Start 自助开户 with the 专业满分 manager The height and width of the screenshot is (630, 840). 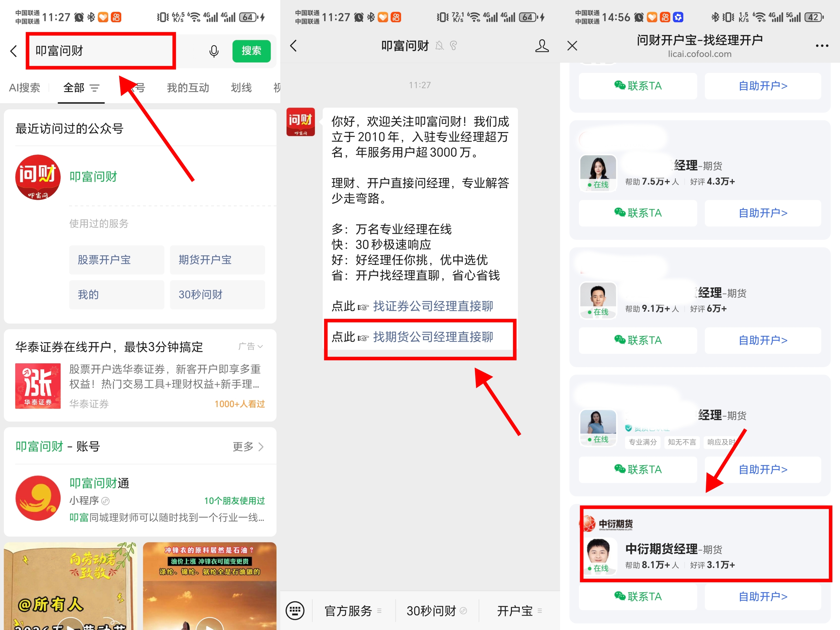click(x=763, y=470)
